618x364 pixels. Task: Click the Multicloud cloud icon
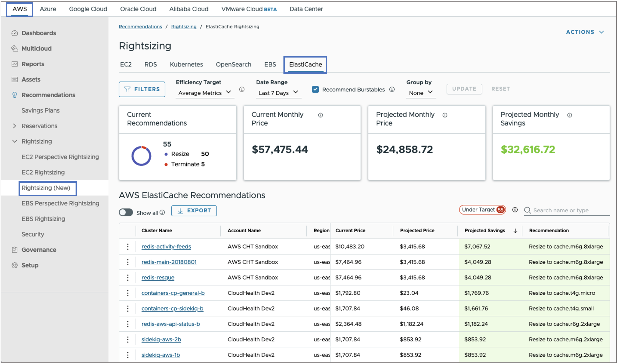(x=15, y=48)
